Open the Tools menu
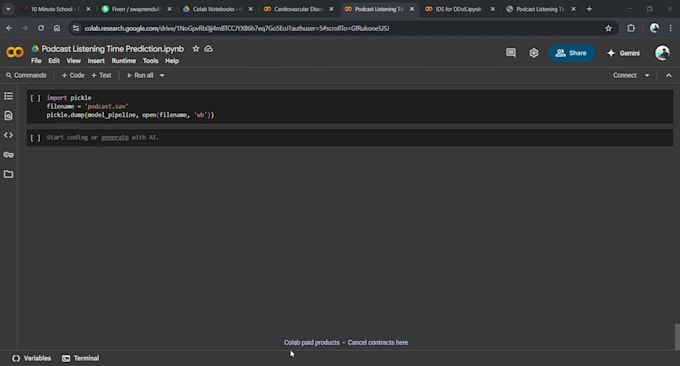The width and height of the screenshot is (680, 366). [x=150, y=61]
